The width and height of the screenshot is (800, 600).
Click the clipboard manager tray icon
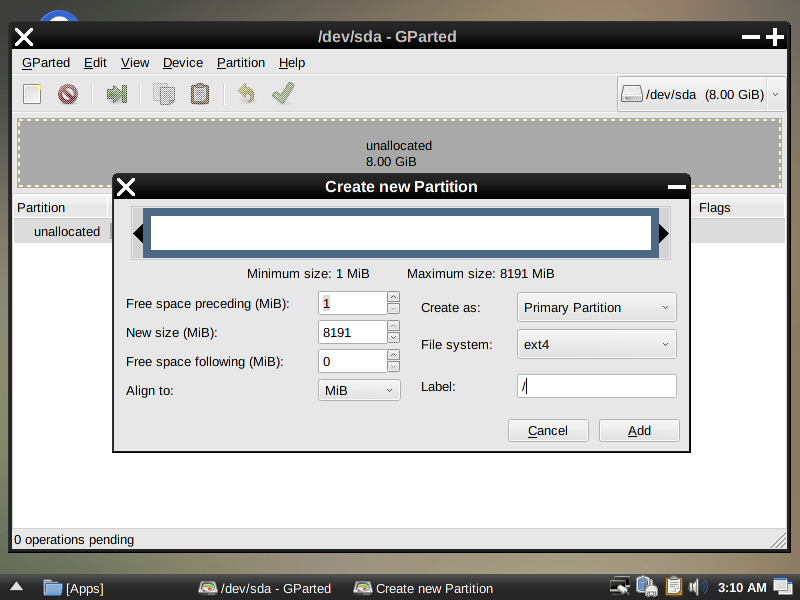point(673,586)
